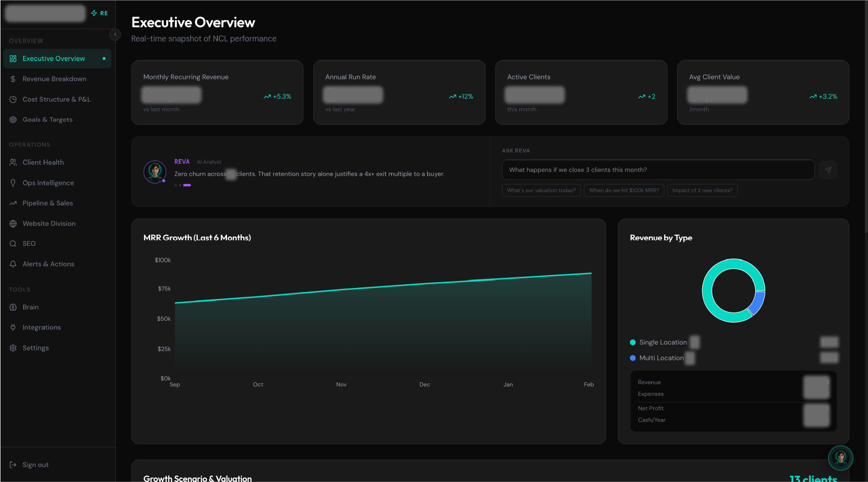868x482 pixels.
Task: Click the Revenue Breakdown dollar icon
Action: point(13,79)
